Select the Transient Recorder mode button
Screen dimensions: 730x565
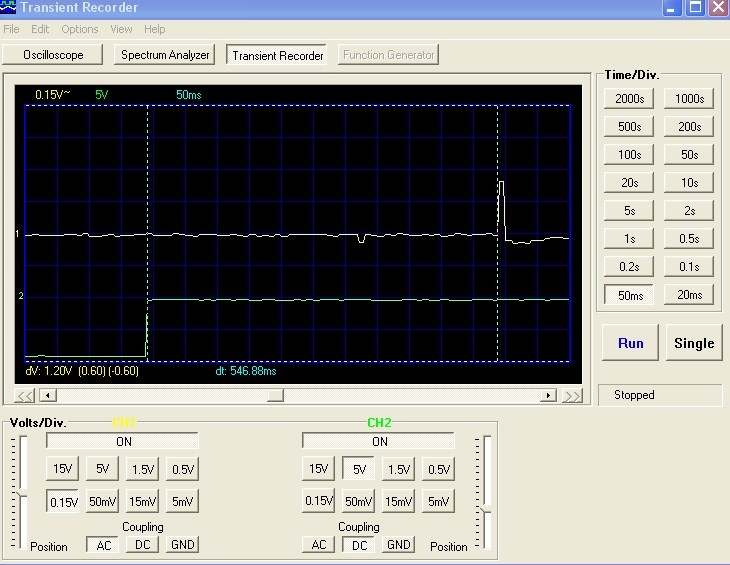tap(277, 55)
